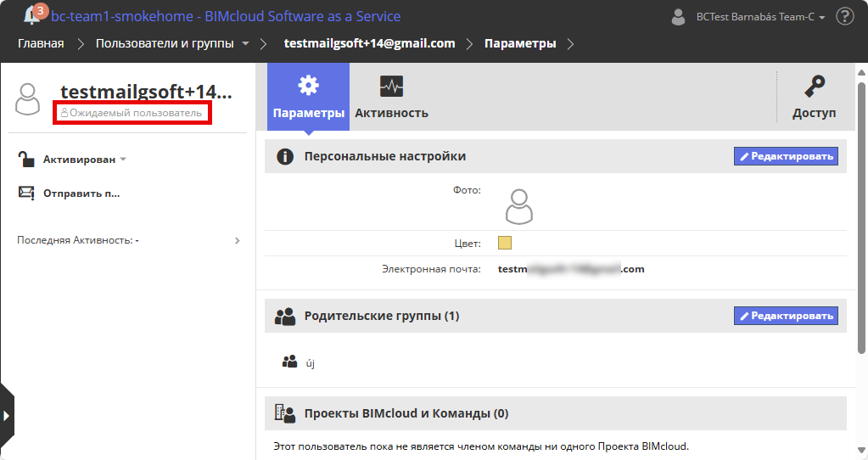Edit Родительские группы with Редактировать button
The height and width of the screenshot is (460, 868).
pos(786,316)
